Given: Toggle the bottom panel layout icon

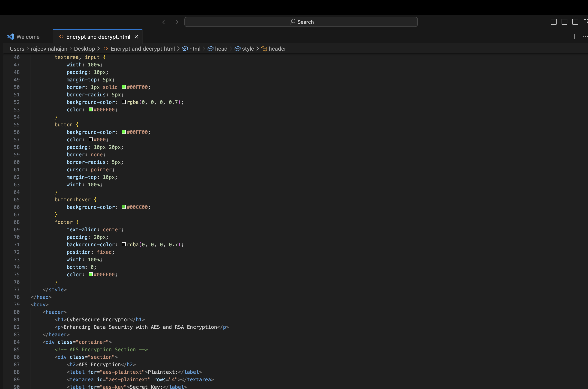Looking at the screenshot, I should tap(564, 22).
